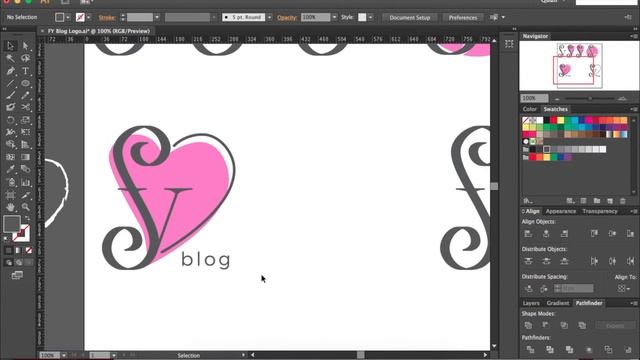
Task: Click the Preferences button
Action: (462, 18)
